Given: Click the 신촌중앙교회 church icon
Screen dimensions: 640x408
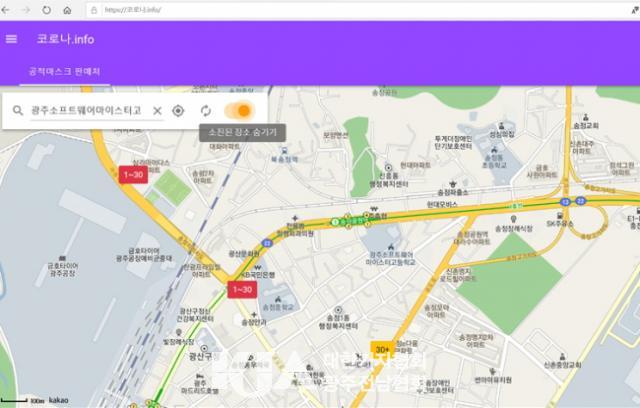Looking at the screenshot, I should (562, 357).
